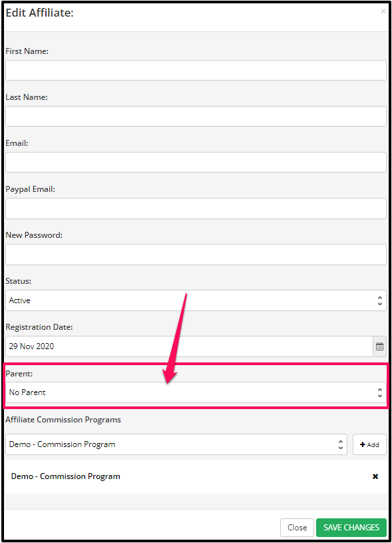
Task: Click into the Last Name field
Action: click(x=196, y=117)
